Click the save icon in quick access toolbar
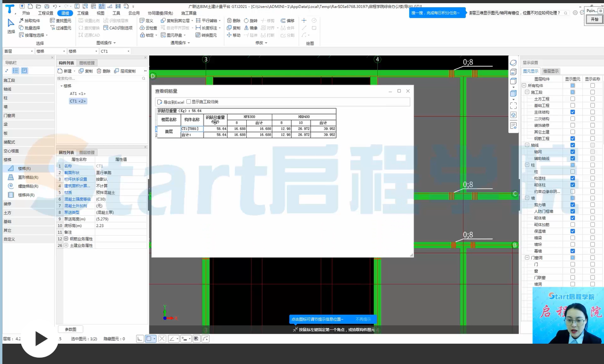 47,6
